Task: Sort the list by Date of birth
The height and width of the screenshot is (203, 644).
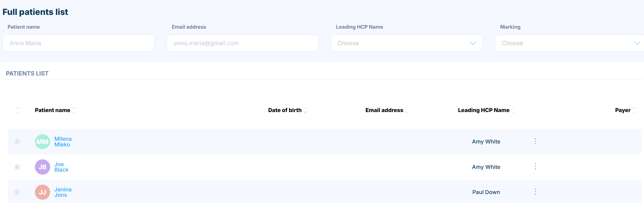Action: [305, 110]
